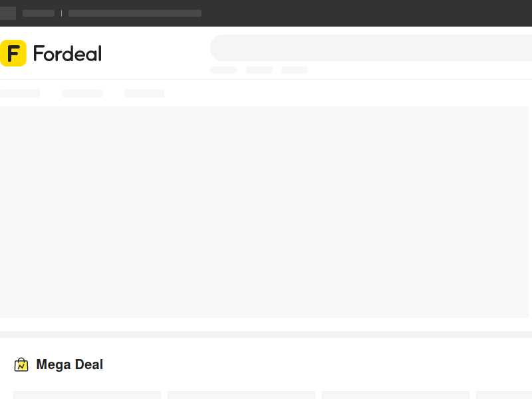Select the second suggestion chip under search
Screen dimensions: 532x399
259,70
